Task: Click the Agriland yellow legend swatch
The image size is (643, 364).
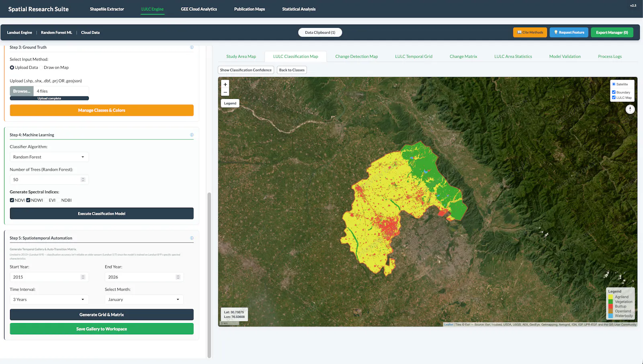Action: tap(611, 297)
